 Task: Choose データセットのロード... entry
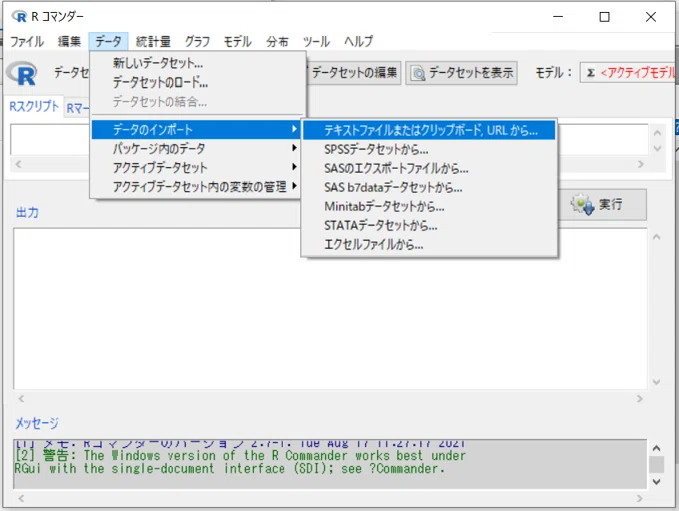(x=197, y=82)
